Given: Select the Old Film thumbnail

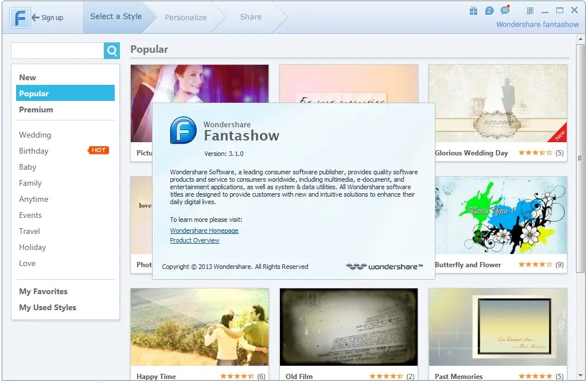Looking at the screenshot, I should pyautogui.click(x=349, y=327).
